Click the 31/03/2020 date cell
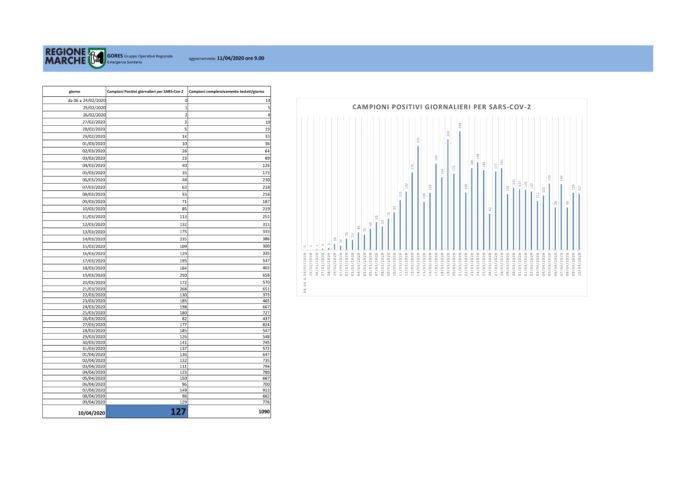 click(x=74, y=349)
